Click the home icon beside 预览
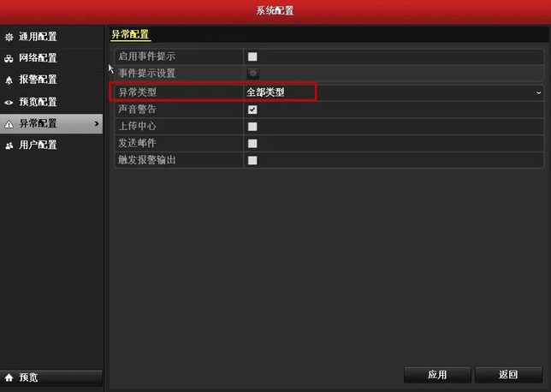 (9, 377)
